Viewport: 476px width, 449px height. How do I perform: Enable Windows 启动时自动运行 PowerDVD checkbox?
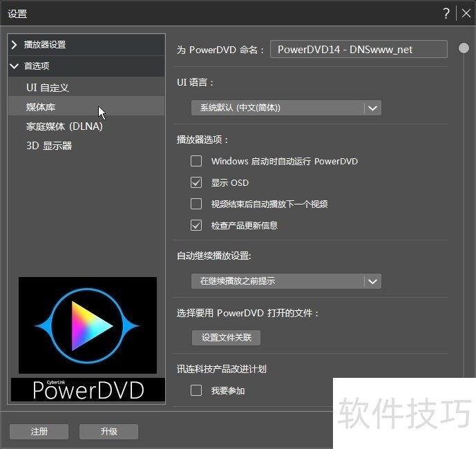click(196, 161)
